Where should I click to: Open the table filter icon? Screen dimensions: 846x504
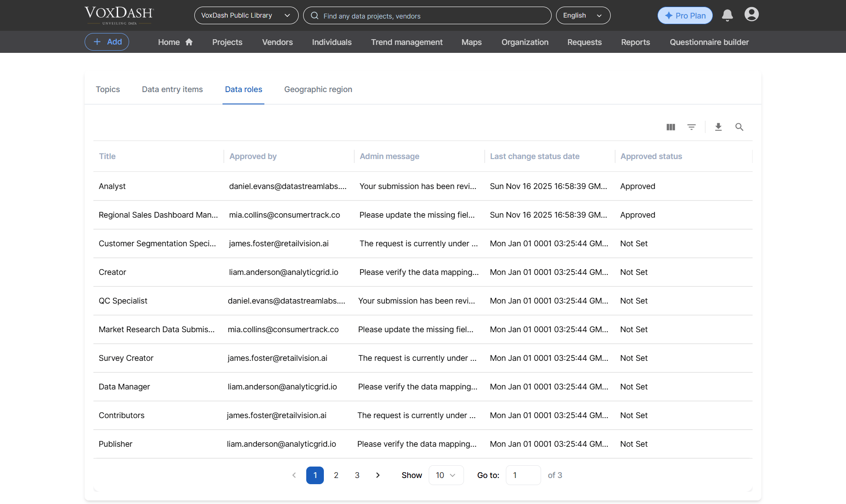click(x=692, y=127)
